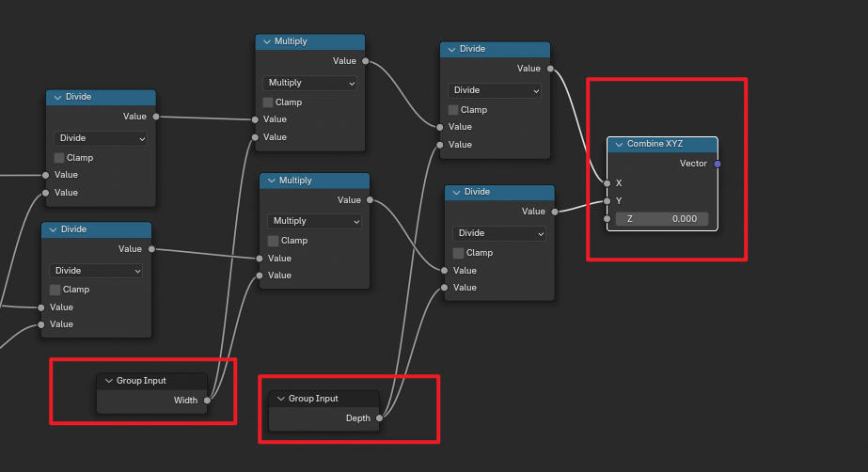The width and height of the screenshot is (868, 472).
Task: Select the Combine XYZ node title bar
Action: [x=668, y=144]
